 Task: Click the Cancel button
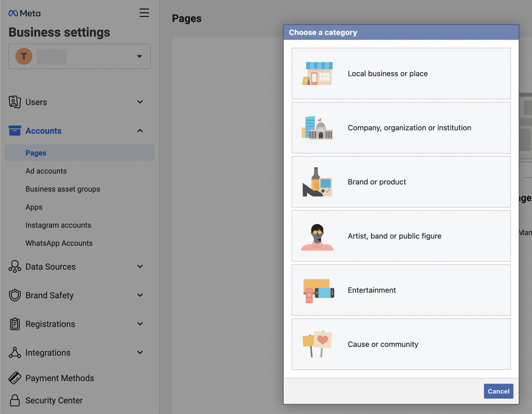click(x=498, y=391)
